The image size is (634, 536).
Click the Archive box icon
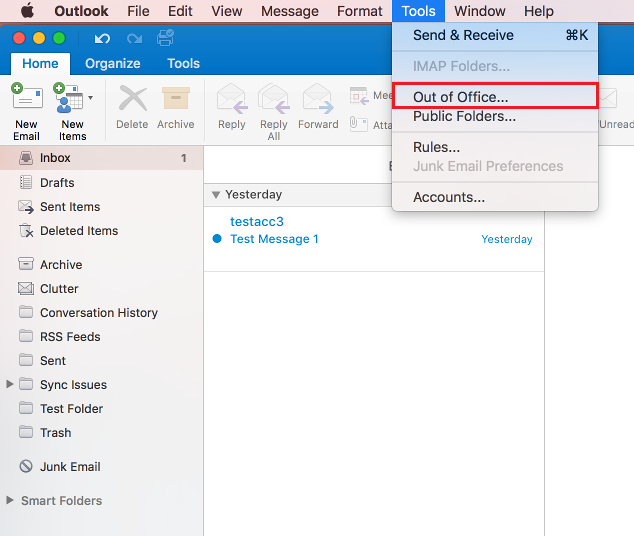[x=176, y=98]
